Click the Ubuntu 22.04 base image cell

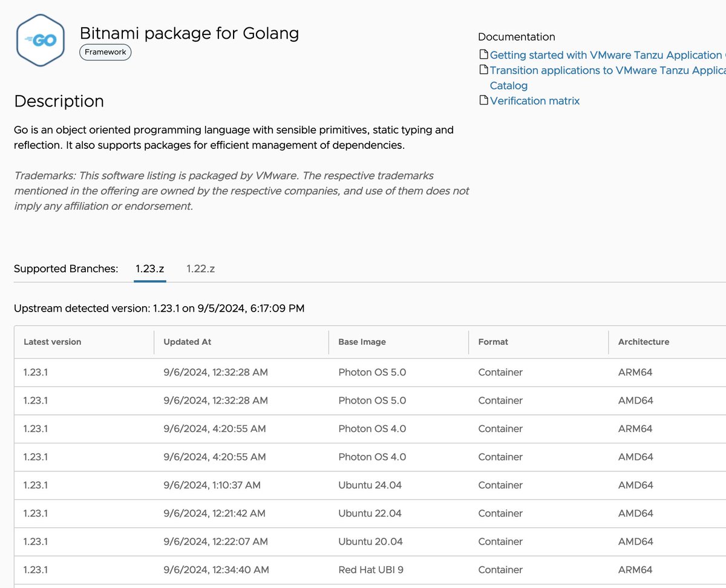[x=370, y=514]
